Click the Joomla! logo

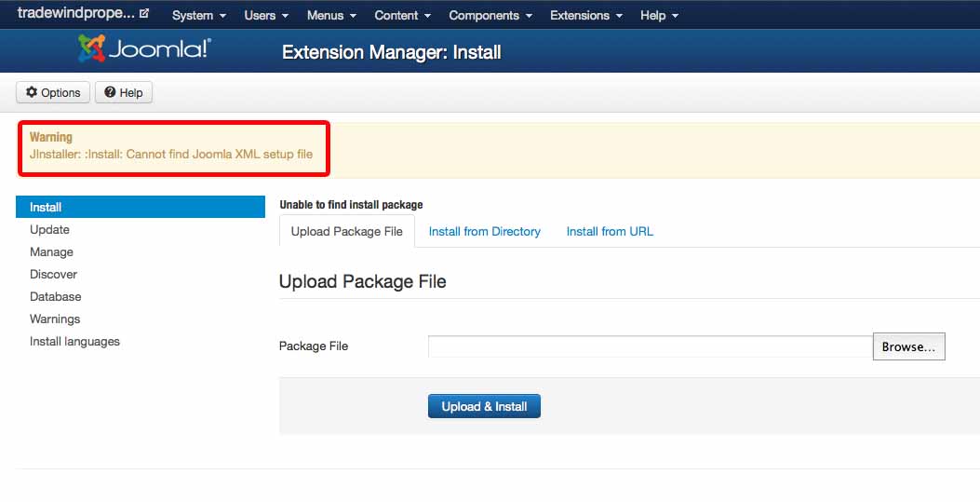[144, 48]
